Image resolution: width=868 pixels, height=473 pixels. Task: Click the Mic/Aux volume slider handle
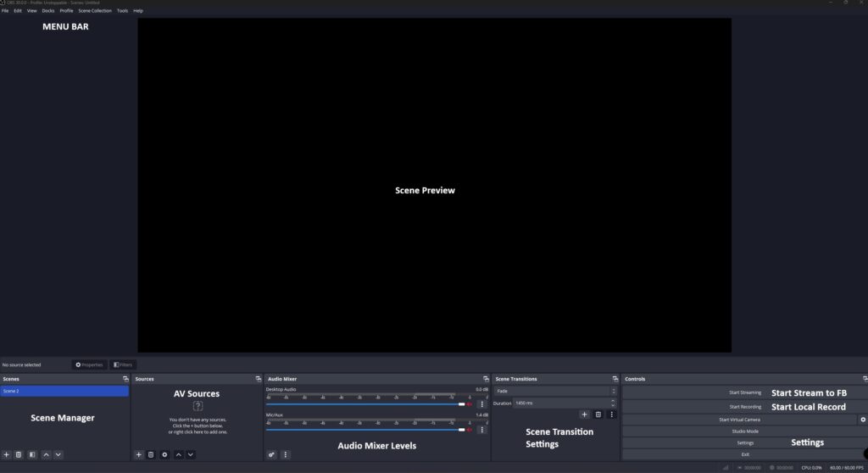[x=462, y=430]
